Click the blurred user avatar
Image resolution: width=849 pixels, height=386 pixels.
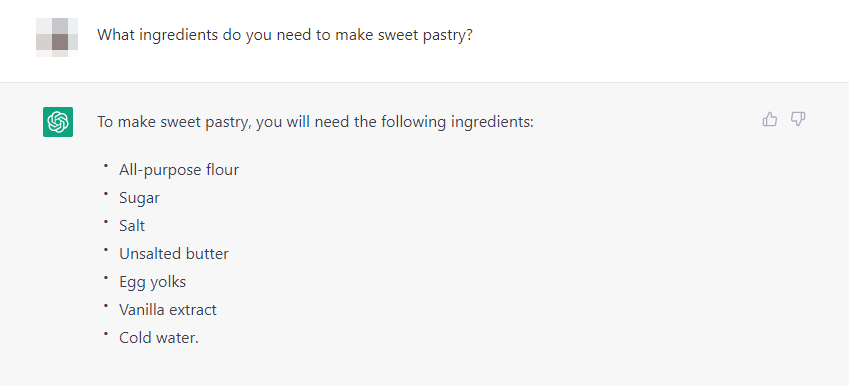click(57, 37)
